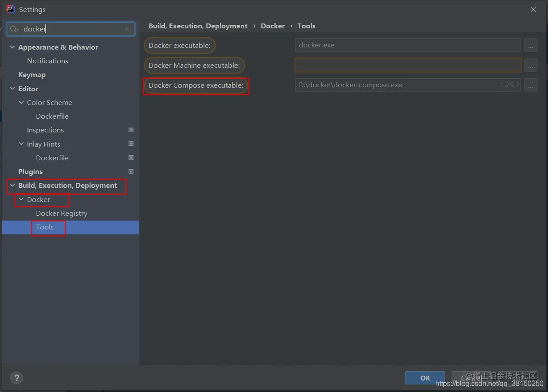Click the empty Docker Machine executable field
The image size is (548, 392).
[x=408, y=65]
